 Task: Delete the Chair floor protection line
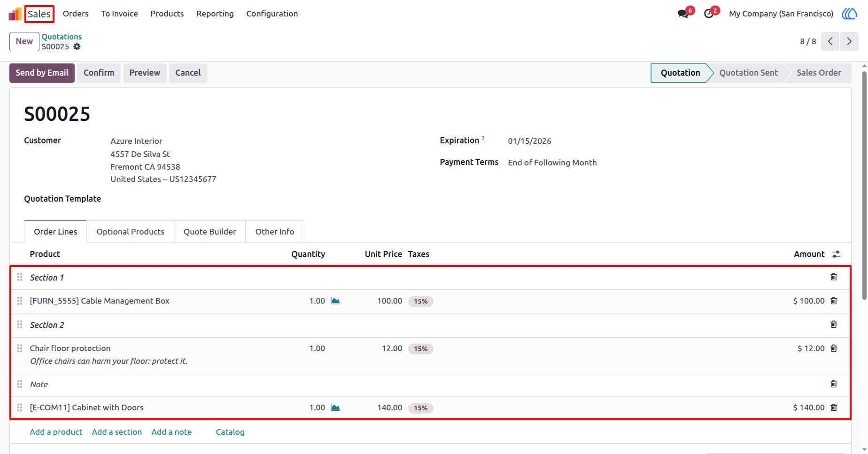click(834, 348)
